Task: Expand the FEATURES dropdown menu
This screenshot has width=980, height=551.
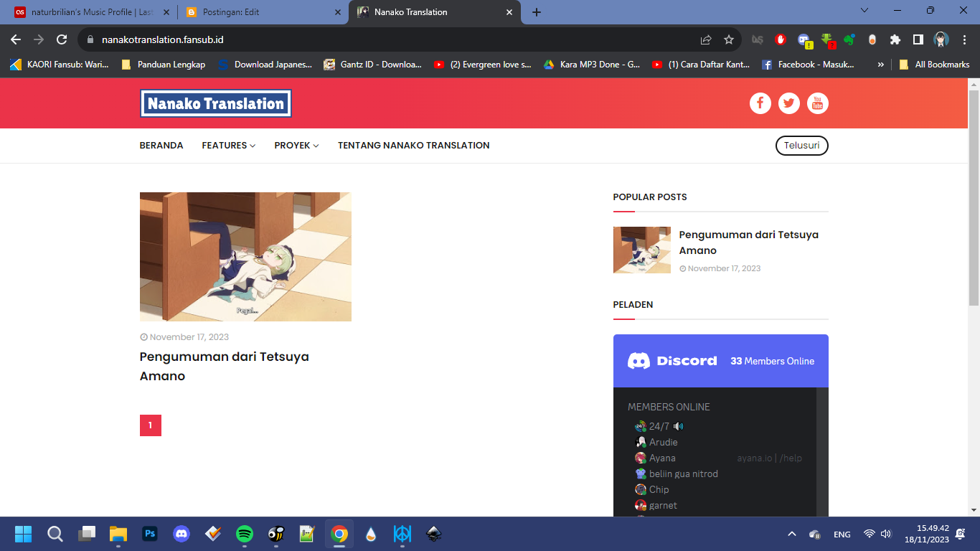Action: [x=228, y=145]
